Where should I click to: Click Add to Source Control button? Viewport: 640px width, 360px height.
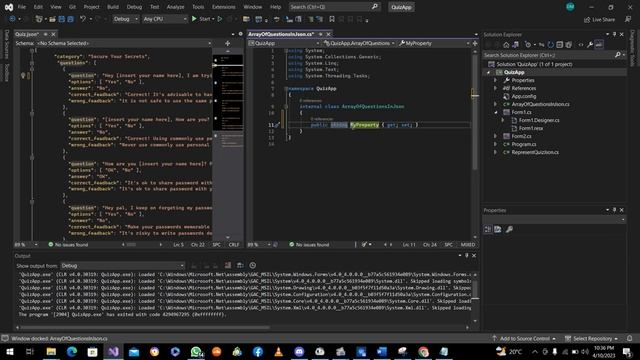(524, 339)
